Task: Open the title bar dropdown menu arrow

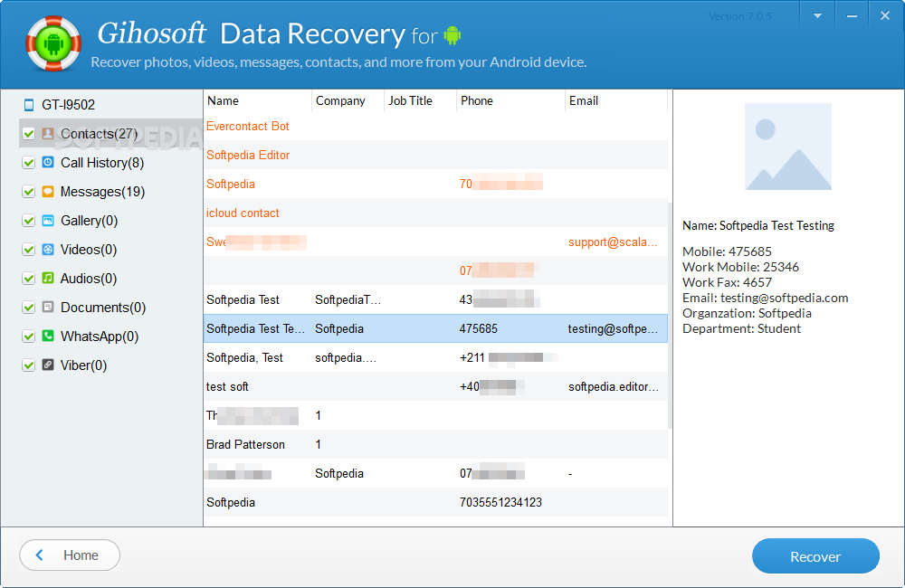Action: click(x=817, y=15)
